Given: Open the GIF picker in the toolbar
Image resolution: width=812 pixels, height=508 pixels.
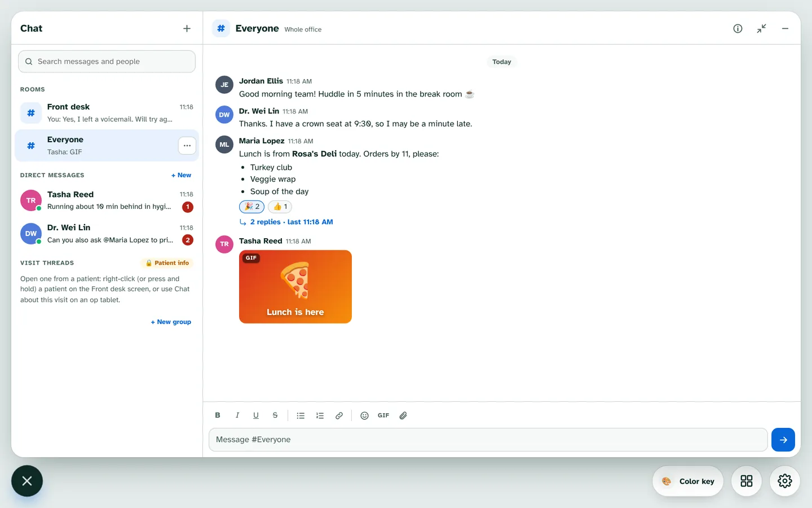Looking at the screenshot, I should (x=383, y=415).
